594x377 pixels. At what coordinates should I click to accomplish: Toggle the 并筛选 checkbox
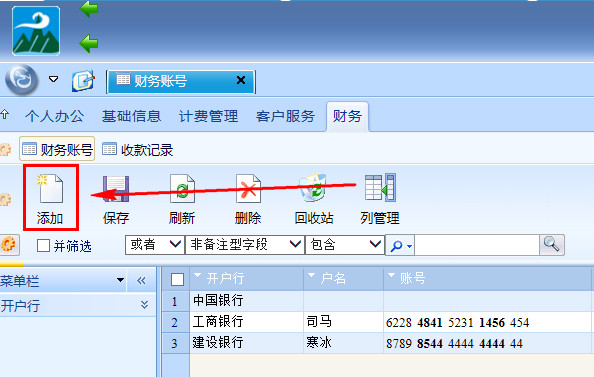43,246
